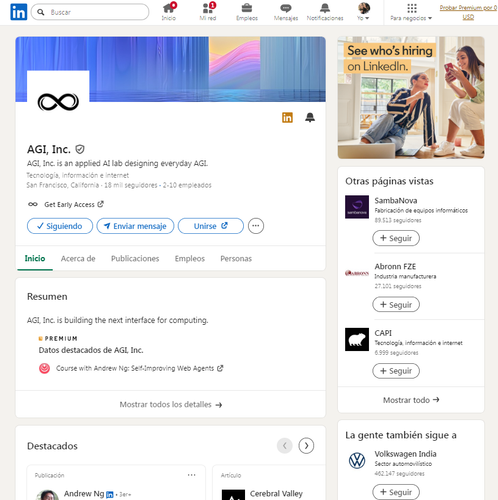Screen dimensions: 498x500
Task: Switch to the Personas tab
Action: point(236,258)
